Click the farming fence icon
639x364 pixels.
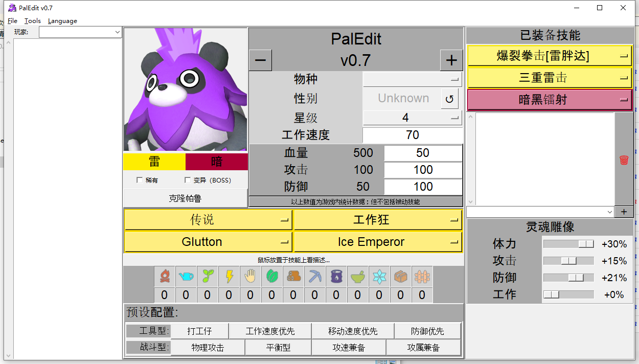coord(422,277)
